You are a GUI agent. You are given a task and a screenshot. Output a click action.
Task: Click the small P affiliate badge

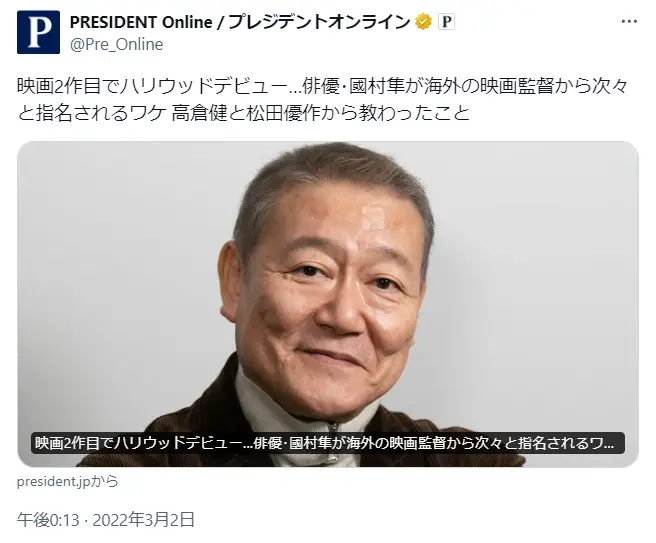point(446,21)
